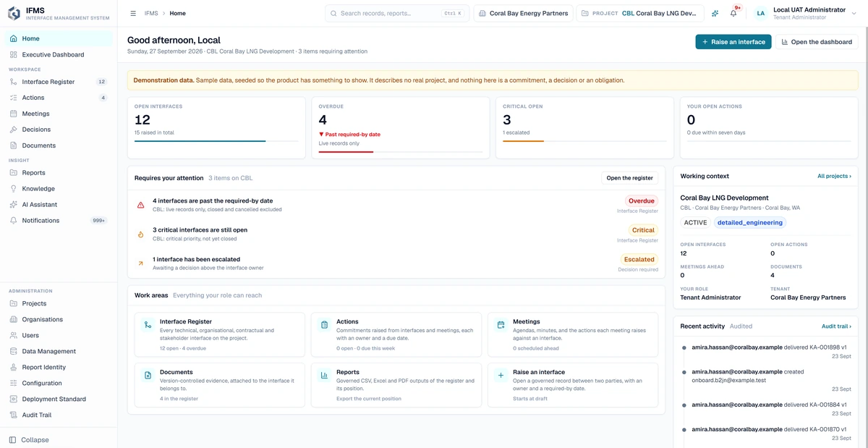Click the plus icon on Raise an interface card
Screen dimensions: 868x448
pyautogui.click(x=501, y=376)
